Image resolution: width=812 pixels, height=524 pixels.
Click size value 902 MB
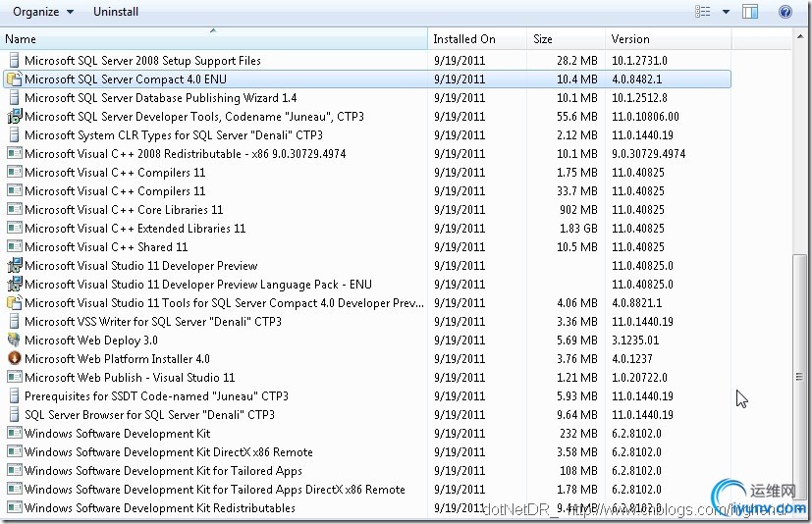[578, 210]
